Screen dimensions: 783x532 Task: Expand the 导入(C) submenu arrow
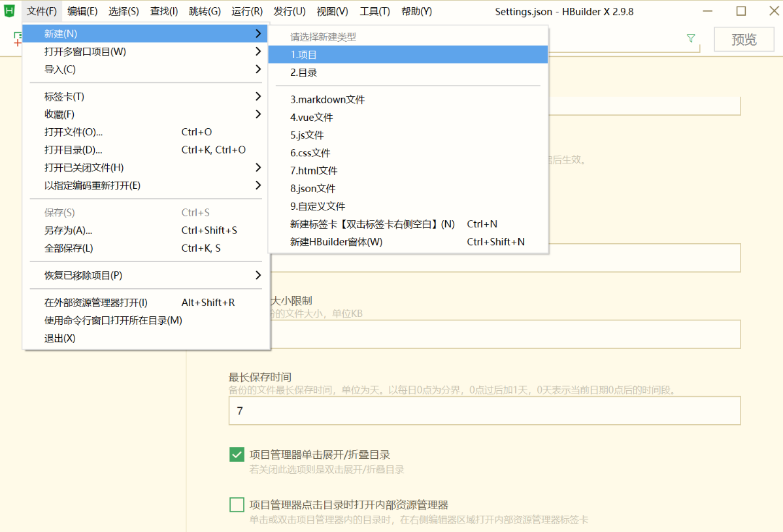[x=258, y=69]
